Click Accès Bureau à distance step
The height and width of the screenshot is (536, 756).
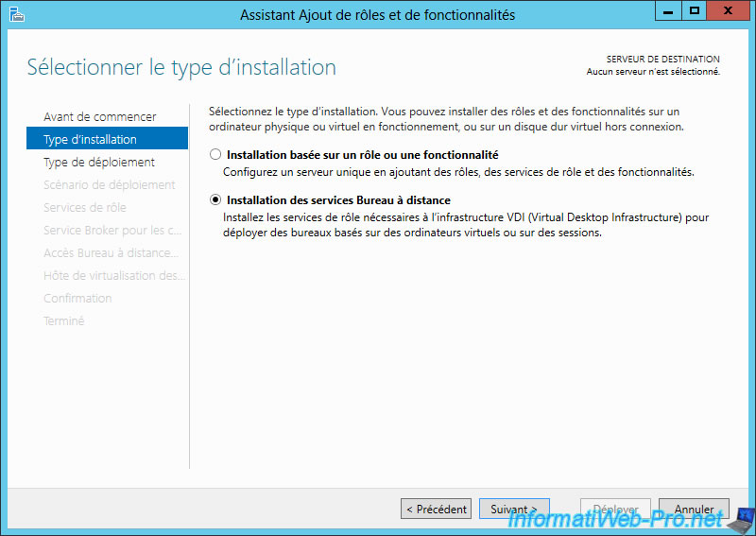tap(111, 252)
